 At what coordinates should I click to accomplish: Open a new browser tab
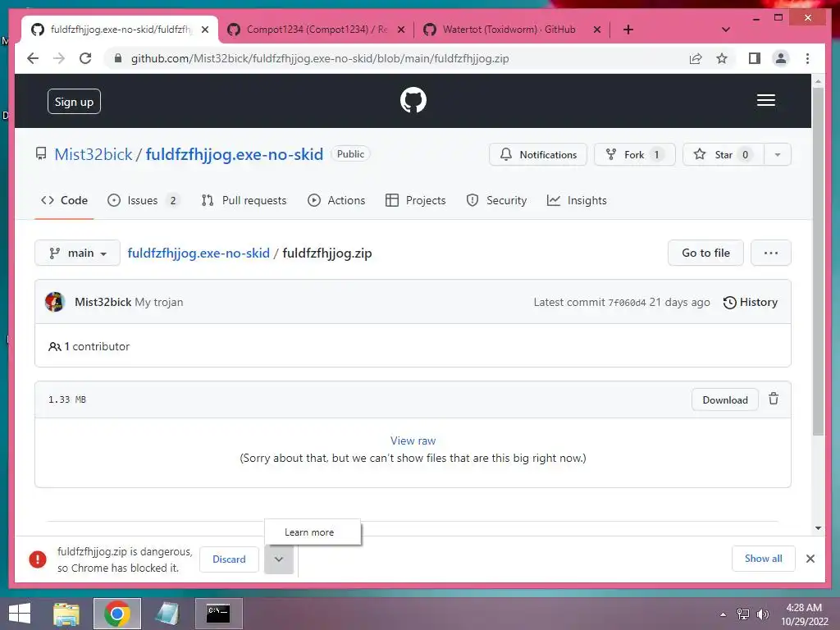coord(628,30)
